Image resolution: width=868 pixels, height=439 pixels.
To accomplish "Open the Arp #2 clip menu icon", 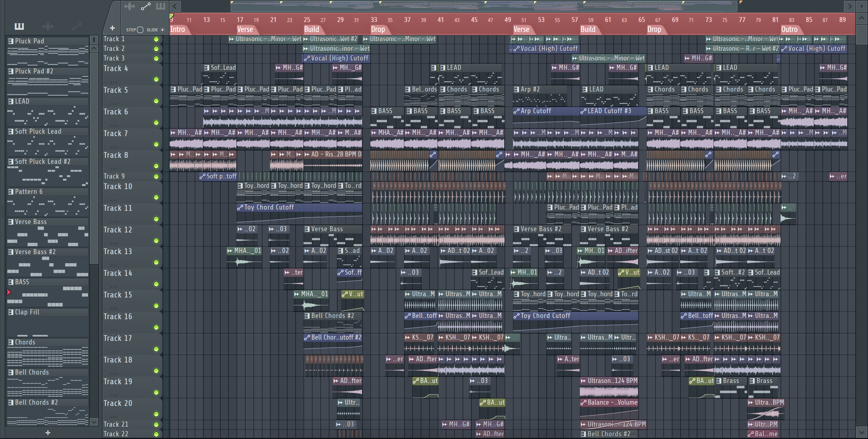I will [516, 89].
